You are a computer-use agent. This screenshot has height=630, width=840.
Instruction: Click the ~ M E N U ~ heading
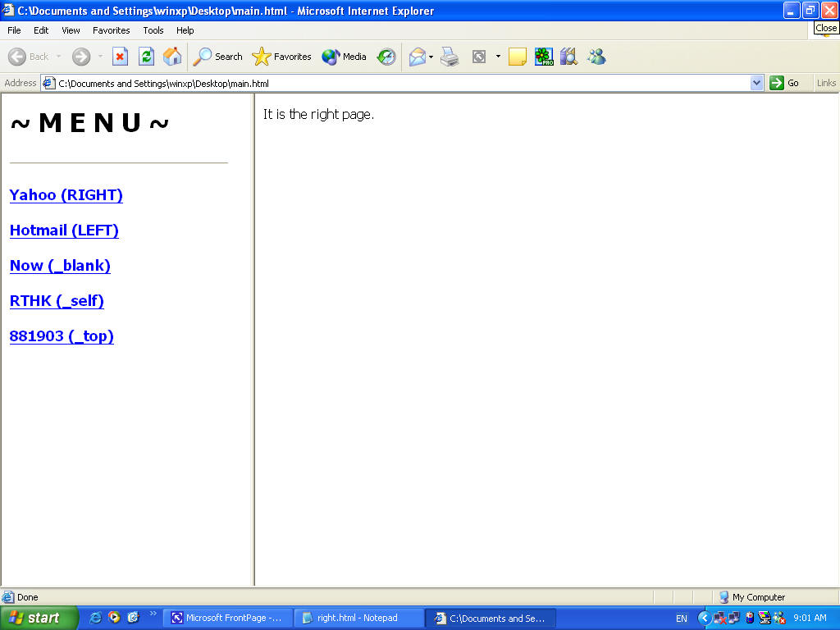tap(90, 123)
